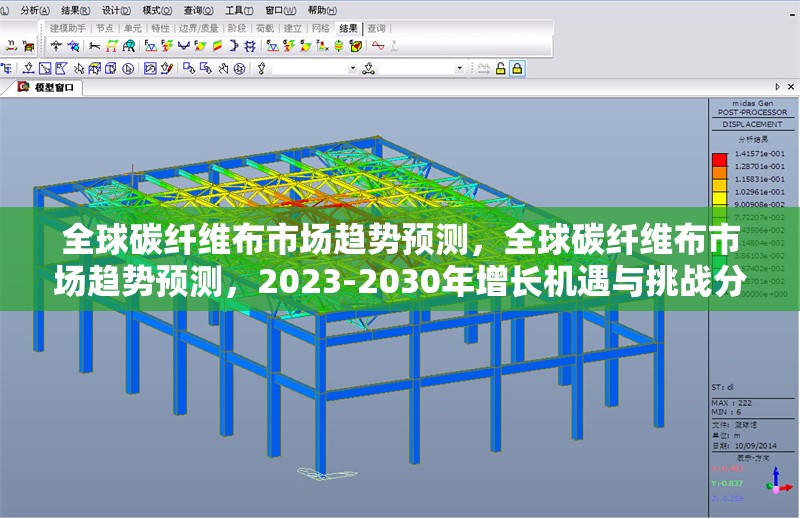Open the 设计(D) menu
Screen dimensions: 800x519
point(116,9)
